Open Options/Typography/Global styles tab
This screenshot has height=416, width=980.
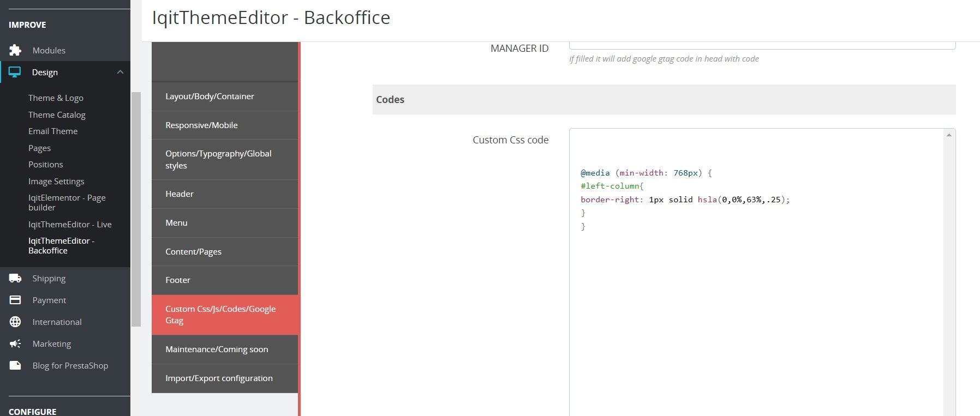[225, 160]
